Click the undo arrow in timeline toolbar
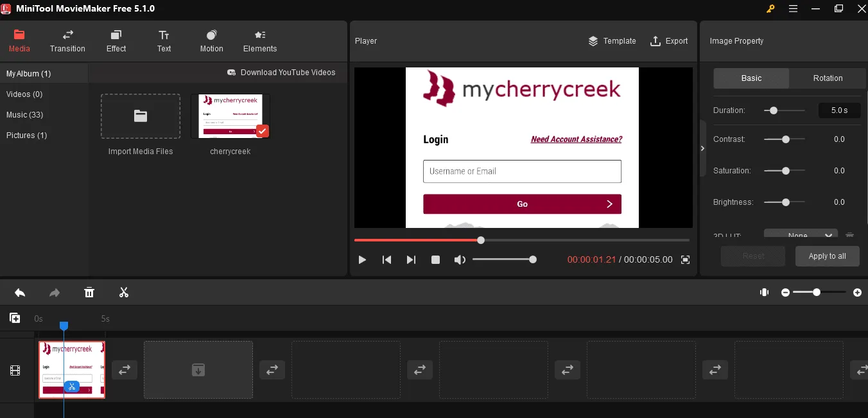The image size is (868, 418). pyautogui.click(x=20, y=293)
